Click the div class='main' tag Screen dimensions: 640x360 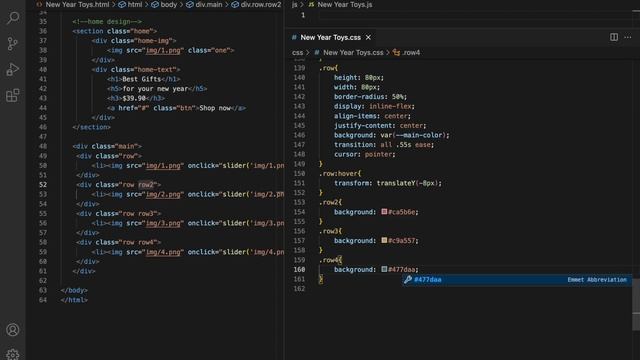pos(107,146)
